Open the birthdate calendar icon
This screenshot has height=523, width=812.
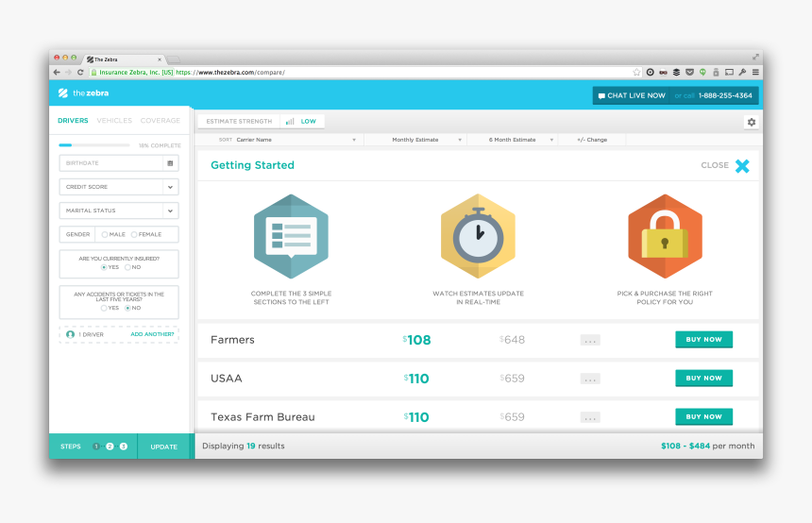(170, 163)
